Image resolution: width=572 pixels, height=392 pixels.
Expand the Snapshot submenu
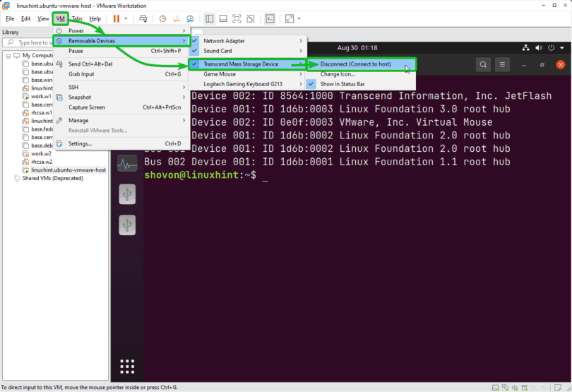coord(121,97)
